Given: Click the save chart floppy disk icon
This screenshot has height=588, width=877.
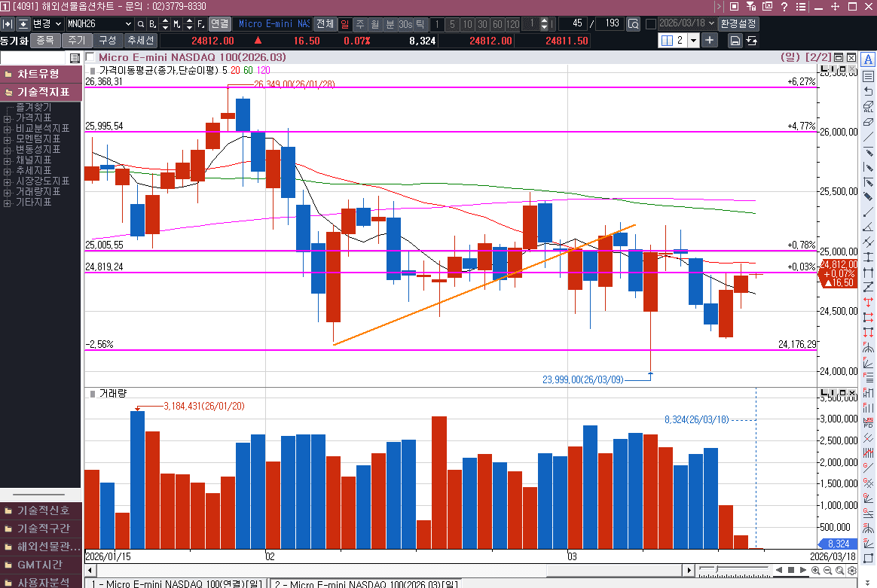Looking at the screenshot, I should (735, 41).
